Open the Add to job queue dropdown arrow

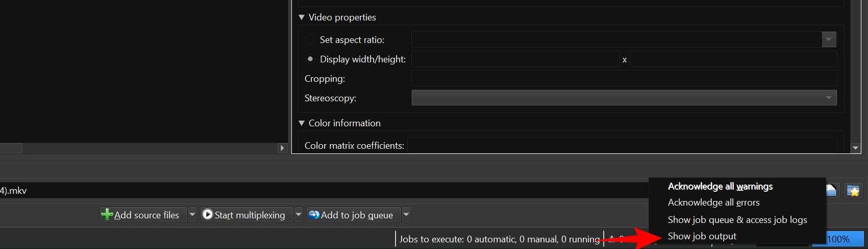point(406,215)
